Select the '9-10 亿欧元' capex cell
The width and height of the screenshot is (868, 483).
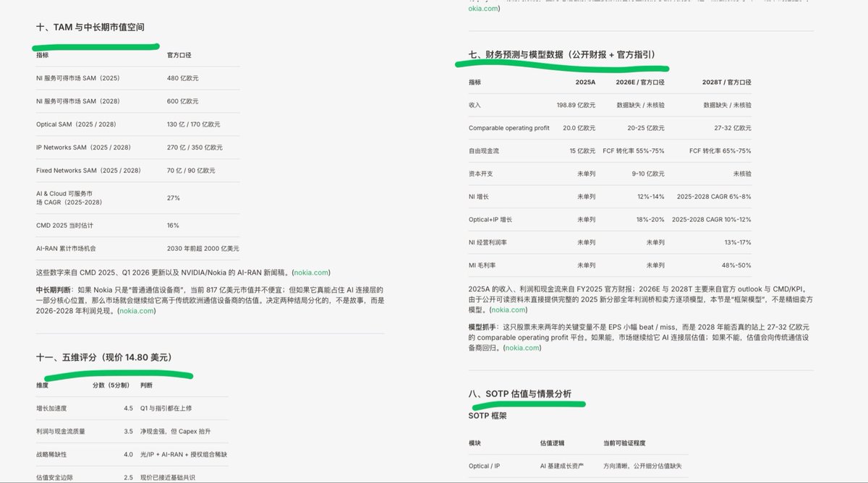pos(648,174)
